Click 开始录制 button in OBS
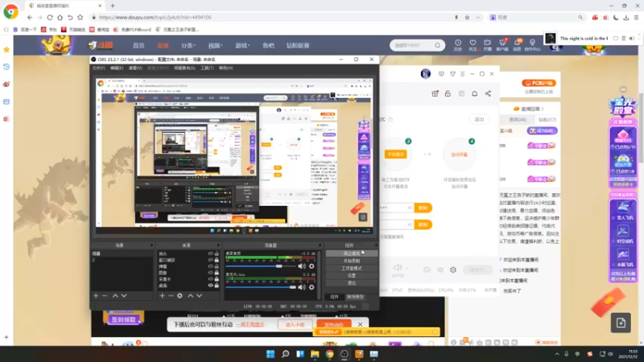Screen dimensions: 644x362 (x=352, y=261)
